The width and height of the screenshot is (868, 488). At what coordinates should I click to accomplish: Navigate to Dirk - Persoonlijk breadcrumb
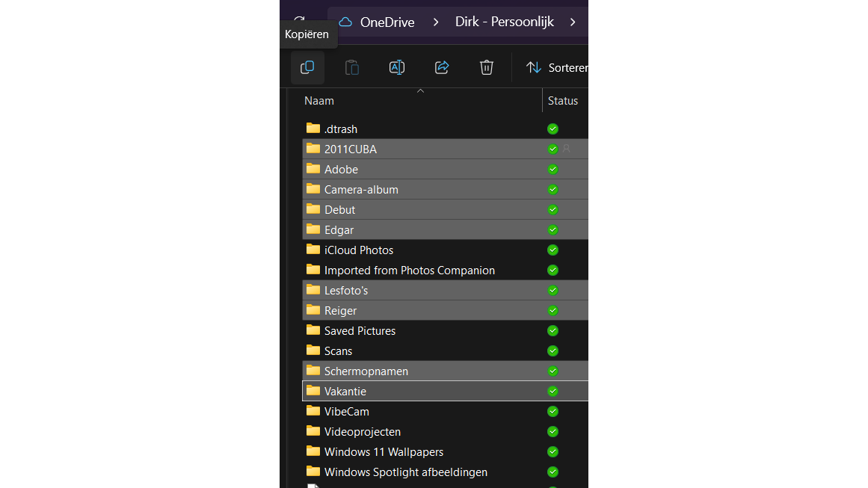tap(505, 22)
